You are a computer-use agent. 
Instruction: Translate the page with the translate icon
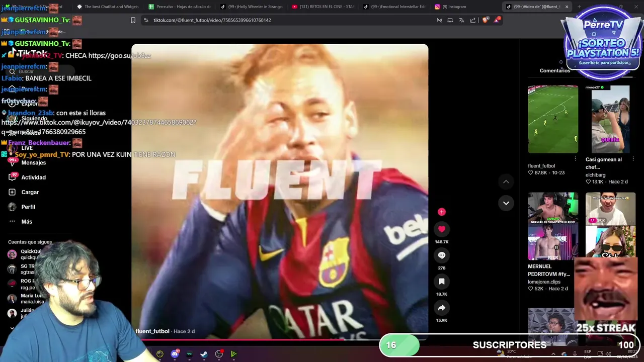[461, 20]
